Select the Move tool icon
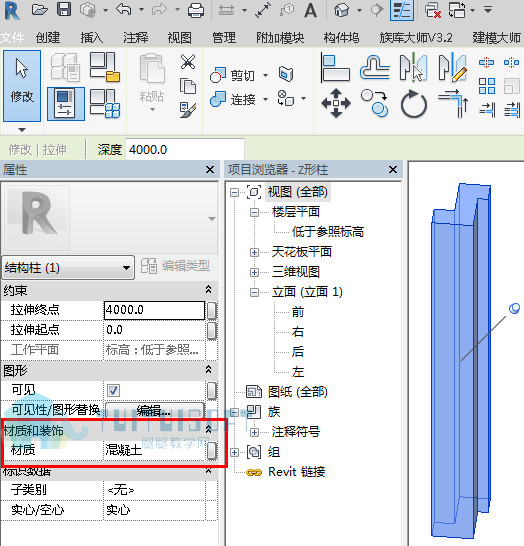This screenshot has width=524, height=546. point(336,103)
